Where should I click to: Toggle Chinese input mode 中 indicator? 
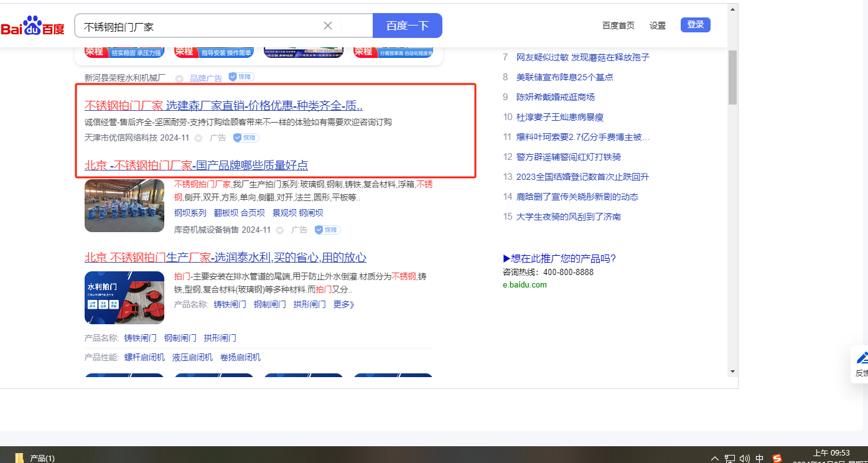point(759,459)
